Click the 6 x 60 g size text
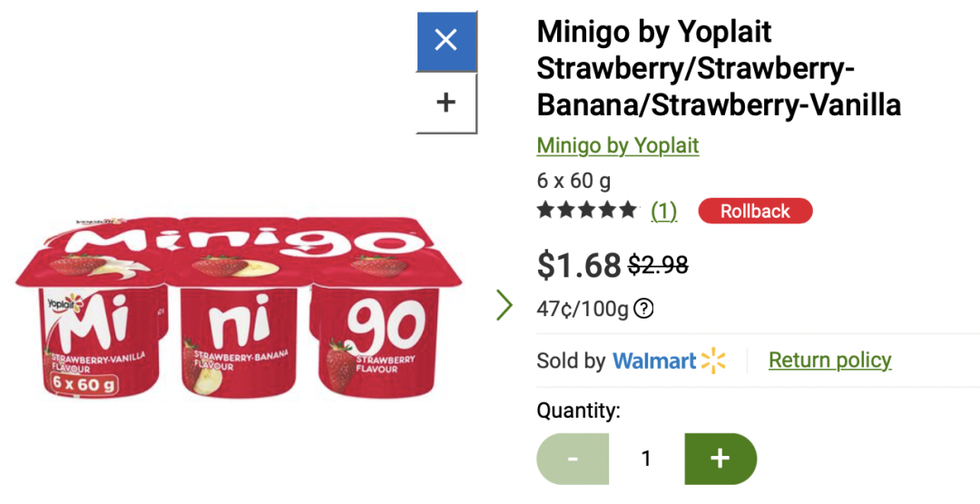980x504 pixels. tap(573, 180)
